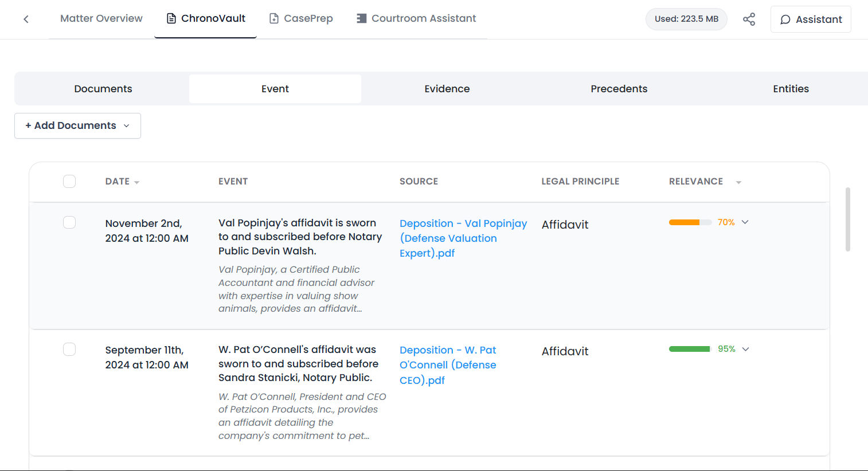This screenshot has width=868, height=471.
Task: Expand the 70% relevance details chevron
Action: 745,222
